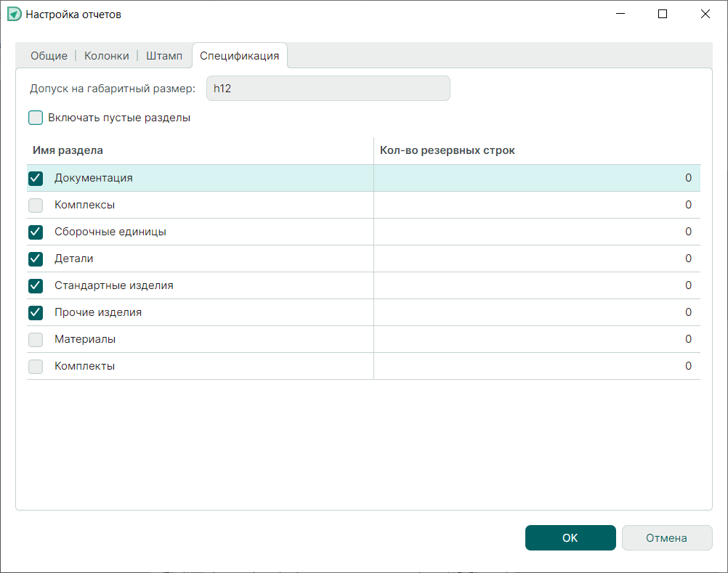Check the Комплексы section checkbox

(36, 205)
